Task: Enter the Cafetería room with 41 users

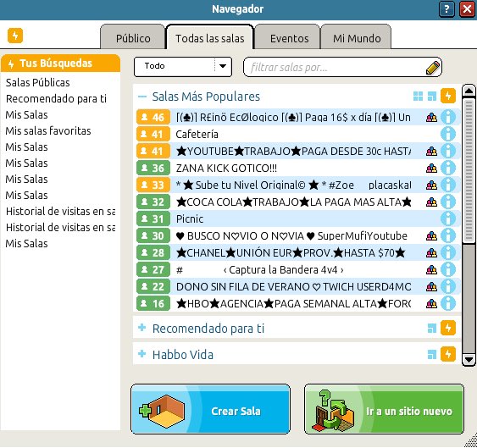Action: [298, 134]
